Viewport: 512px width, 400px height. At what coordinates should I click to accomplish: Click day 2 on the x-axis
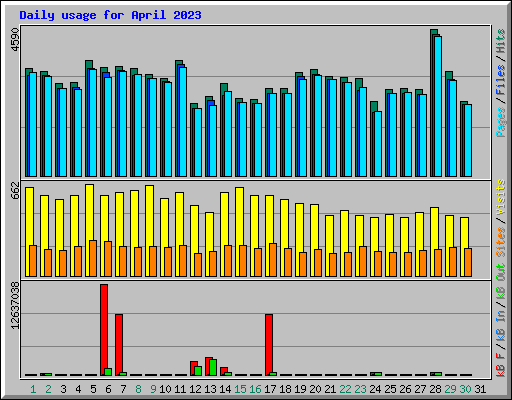click(48, 389)
